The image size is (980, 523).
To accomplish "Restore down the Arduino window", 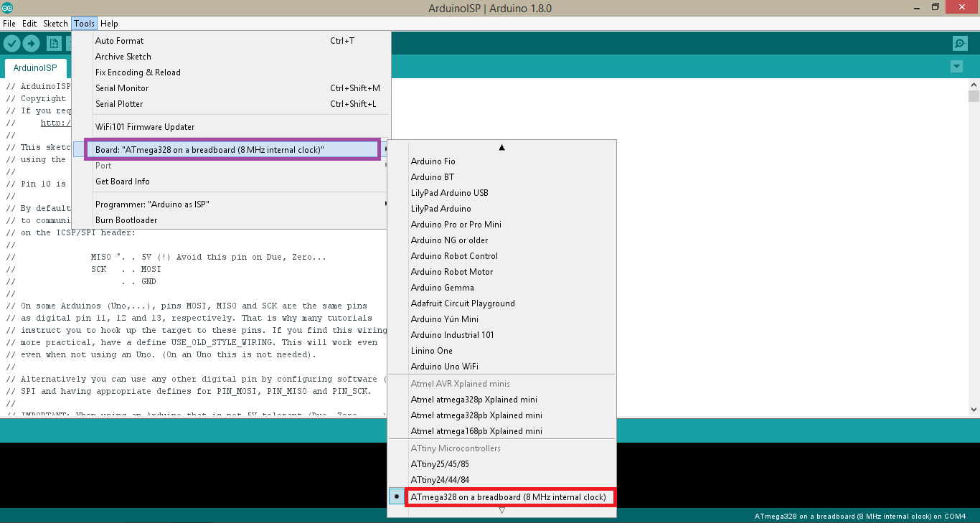I will coord(935,8).
